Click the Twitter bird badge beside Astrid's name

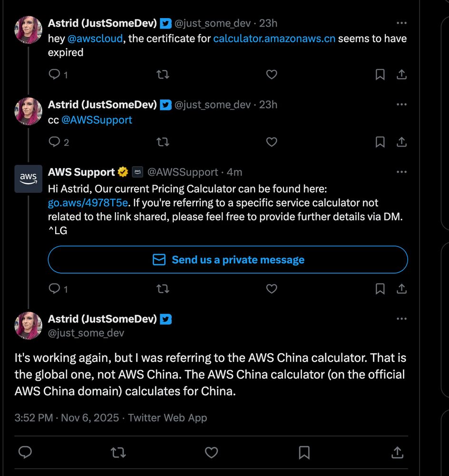click(166, 22)
